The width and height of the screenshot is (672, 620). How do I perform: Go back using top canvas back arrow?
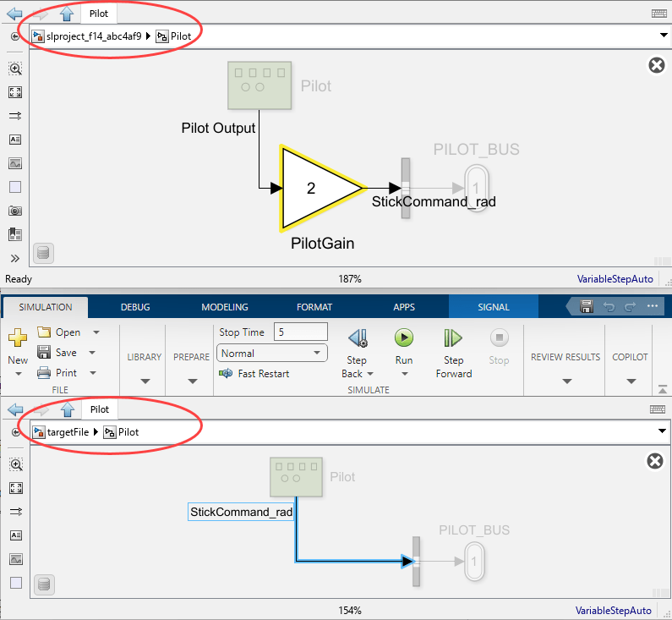14,14
